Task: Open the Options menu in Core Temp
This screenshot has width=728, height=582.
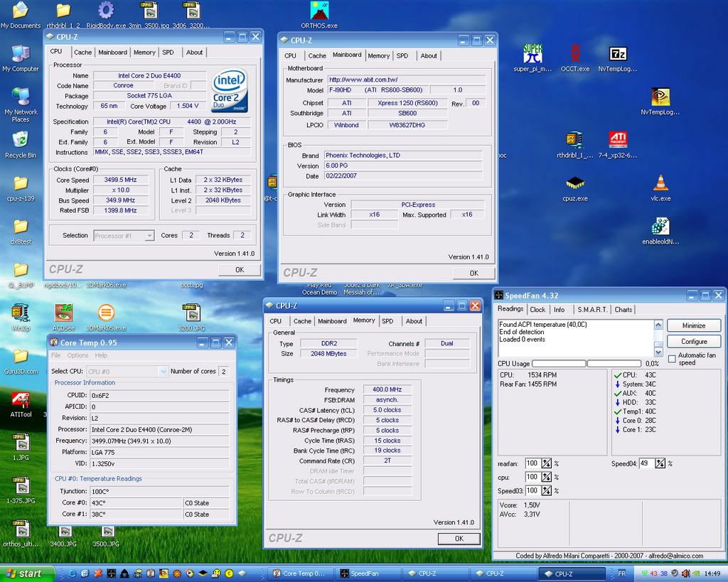Action: [x=77, y=355]
